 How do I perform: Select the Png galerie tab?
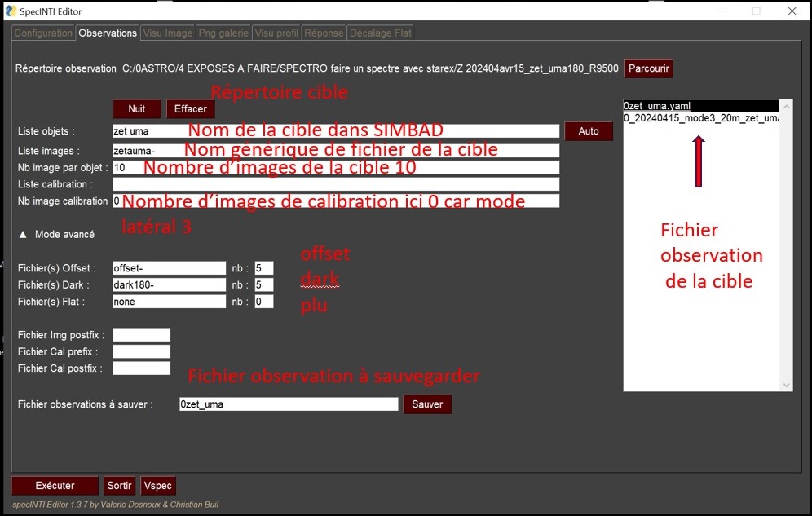tap(223, 33)
